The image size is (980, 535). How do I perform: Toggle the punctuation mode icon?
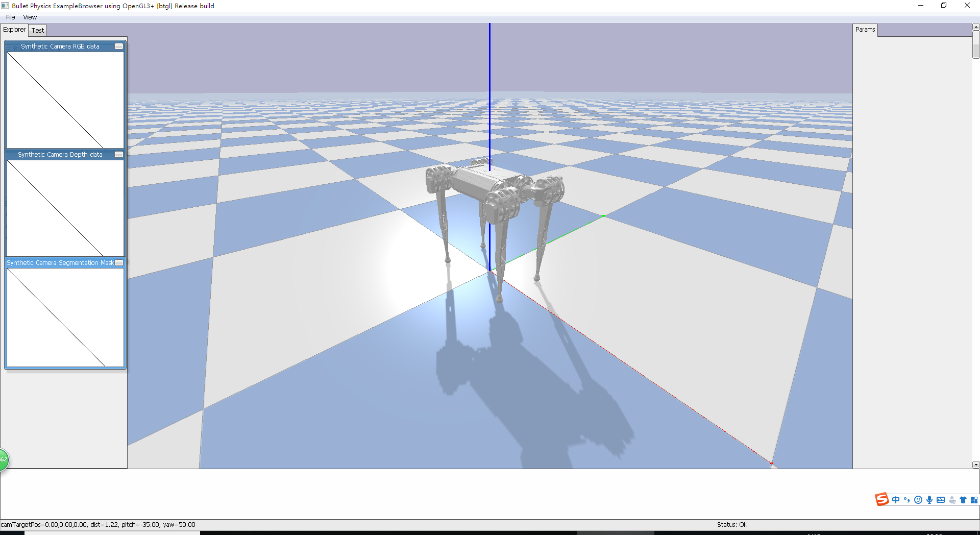click(x=907, y=500)
